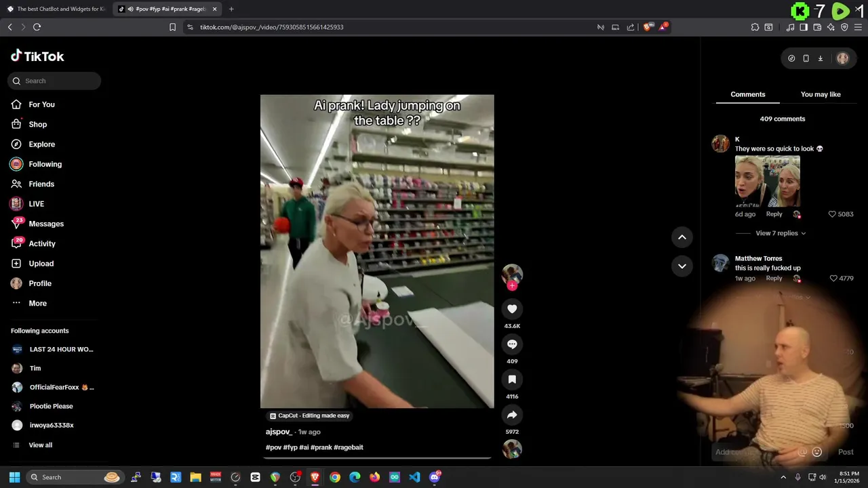Reply to Matthew Torres's comment
Image resolution: width=868 pixels, height=488 pixels.
point(774,279)
